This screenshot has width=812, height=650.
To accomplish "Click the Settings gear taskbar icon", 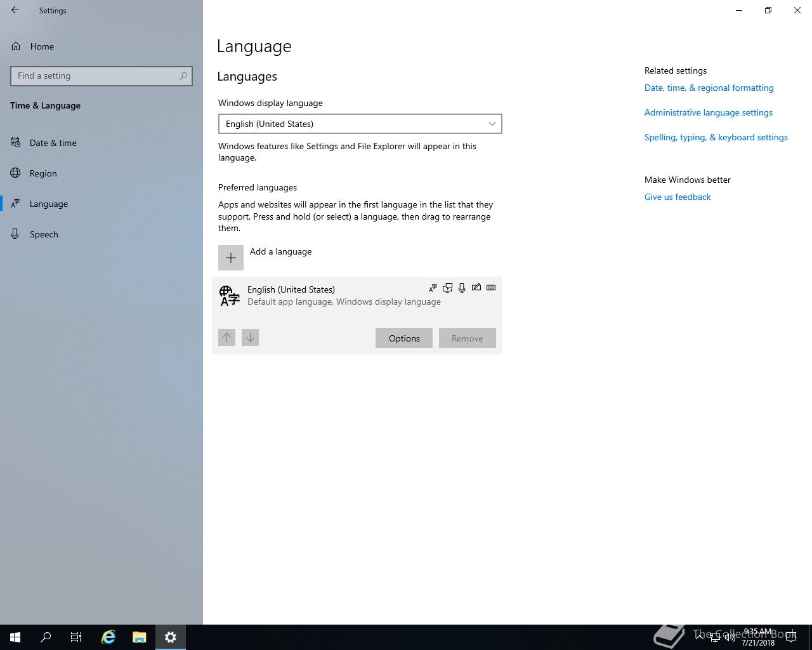I will 170,637.
